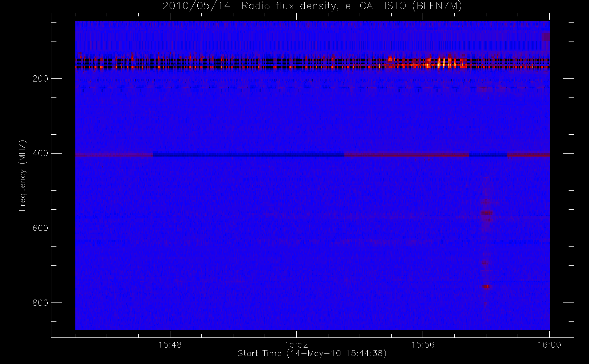Screen dimensions: 589x364
Task: Click the 'Start Time (14-May-10 15:44:38)' label
Action: (312, 353)
